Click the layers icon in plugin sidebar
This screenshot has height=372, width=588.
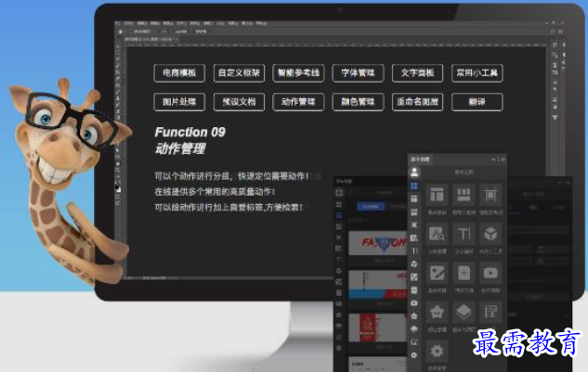(x=414, y=329)
